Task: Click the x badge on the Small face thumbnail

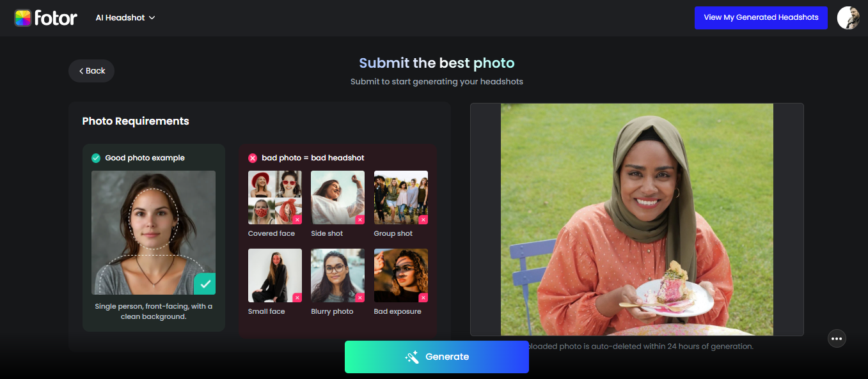Action: pyautogui.click(x=296, y=297)
